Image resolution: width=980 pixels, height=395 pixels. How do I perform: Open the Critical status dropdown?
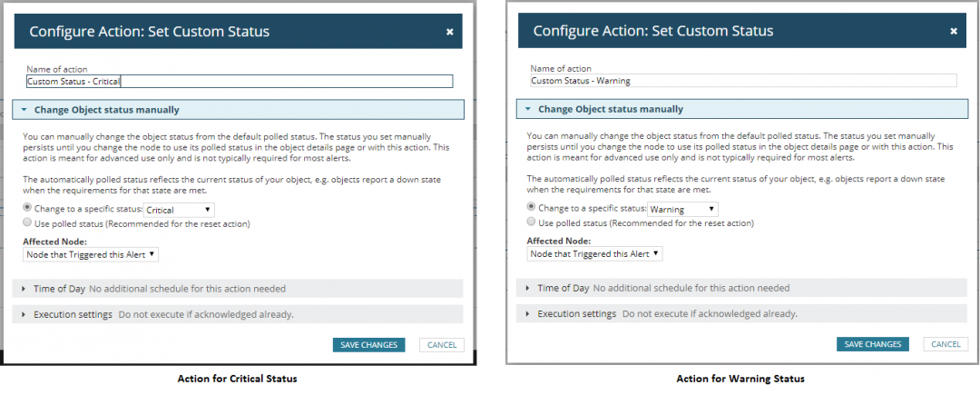tap(180, 210)
